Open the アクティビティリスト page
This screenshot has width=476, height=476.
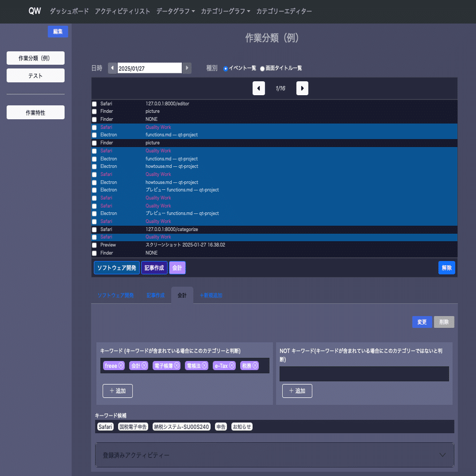(x=122, y=11)
